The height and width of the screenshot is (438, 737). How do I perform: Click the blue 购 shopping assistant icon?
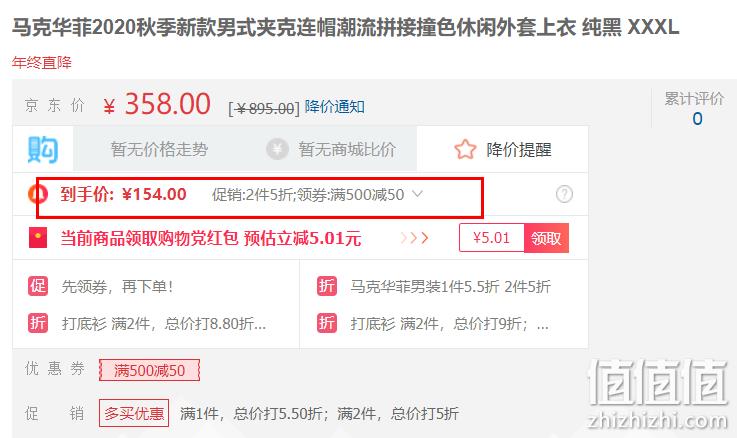[x=43, y=149]
